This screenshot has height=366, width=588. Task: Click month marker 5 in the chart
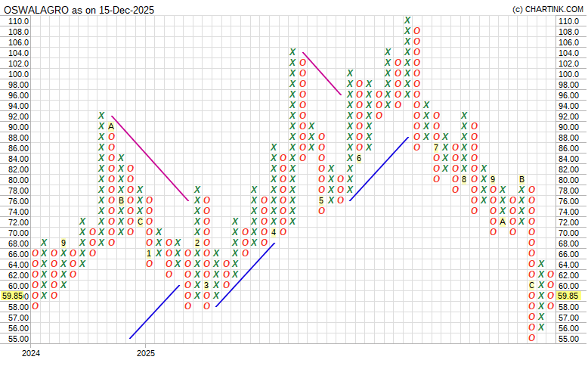pos(322,200)
